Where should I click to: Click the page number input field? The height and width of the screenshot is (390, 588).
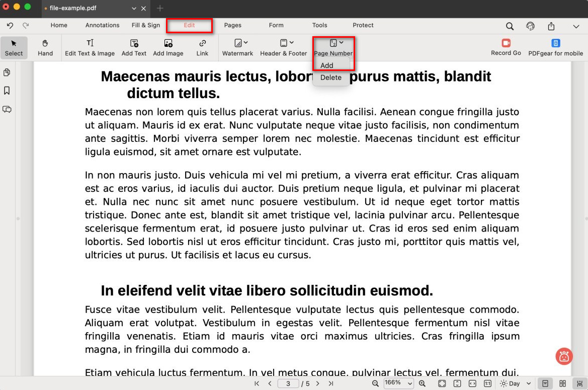click(288, 383)
